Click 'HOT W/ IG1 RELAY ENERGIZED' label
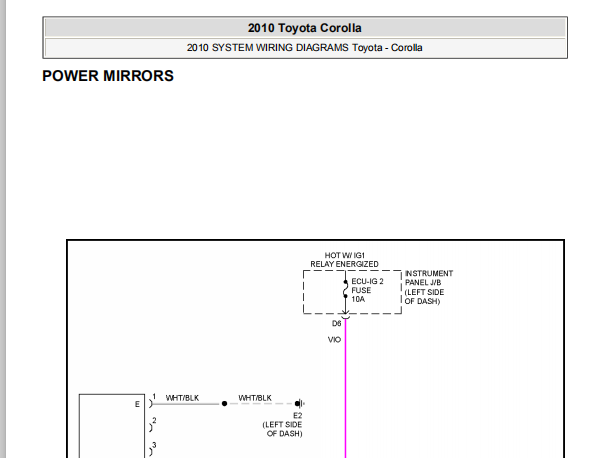Image resolution: width=600 pixels, height=458 pixels. coord(344,260)
